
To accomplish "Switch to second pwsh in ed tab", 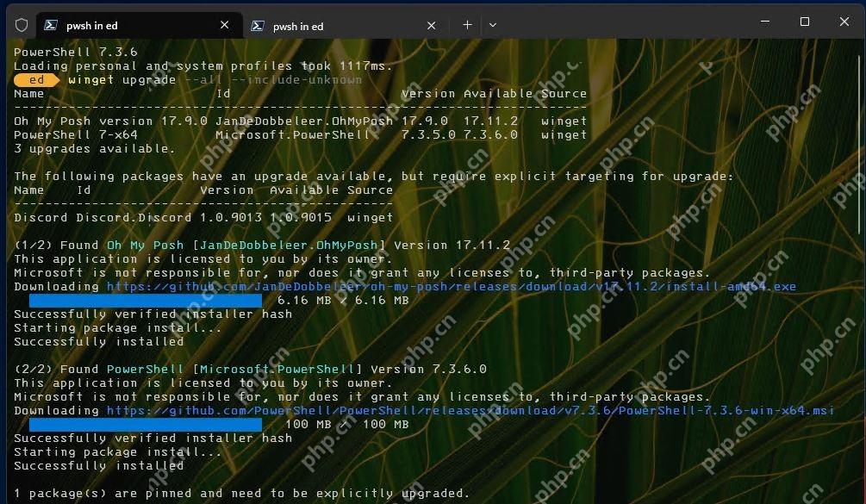I will click(x=346, y=25).
